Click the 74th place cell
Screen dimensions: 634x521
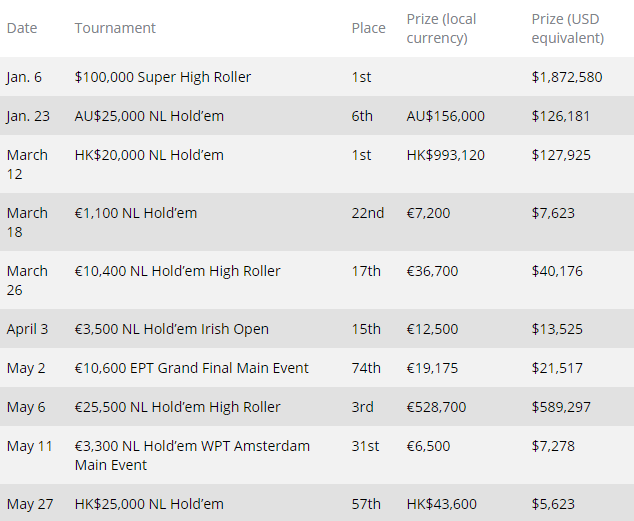click(366, 368)
